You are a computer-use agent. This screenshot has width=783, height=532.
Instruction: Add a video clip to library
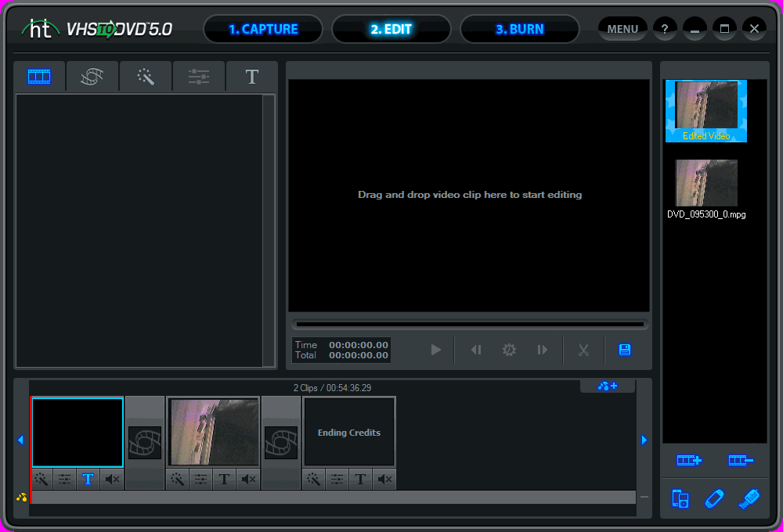click(x=689, y=460)
